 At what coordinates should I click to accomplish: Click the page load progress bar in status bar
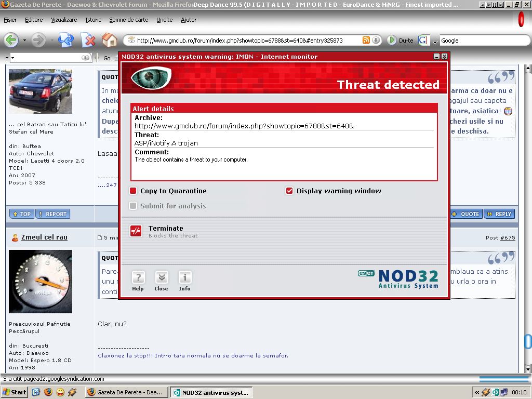pos(504,379)
